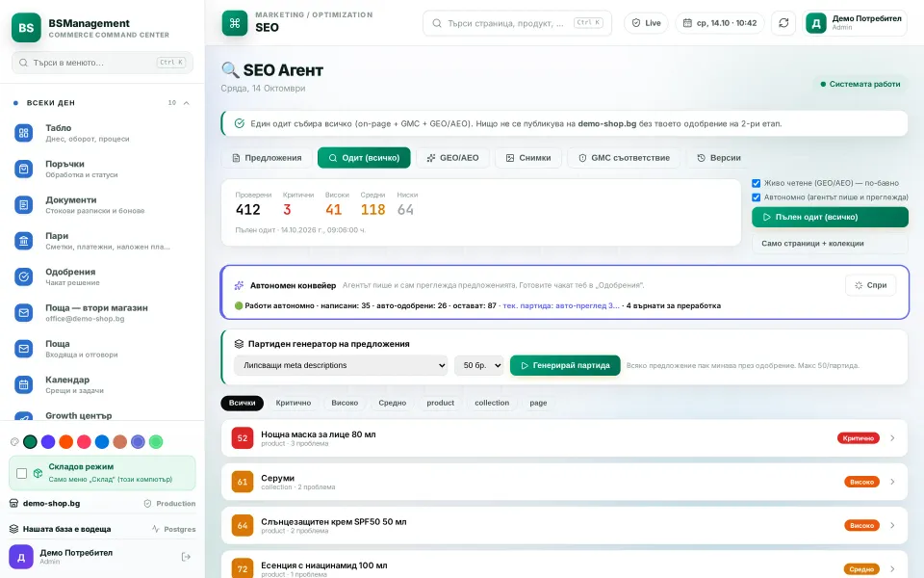
Task: Click the logout icon next to Демо Потребител
Action: (186, 557)
